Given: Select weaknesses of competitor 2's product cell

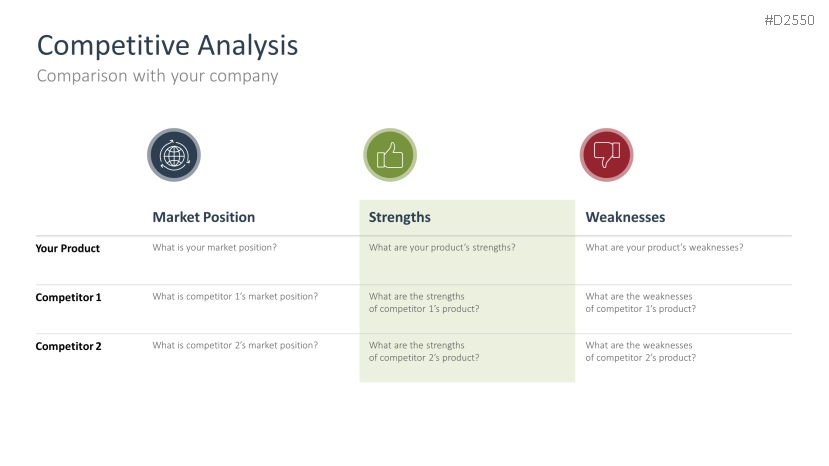Looking at the screenshot, I should 640,351.
